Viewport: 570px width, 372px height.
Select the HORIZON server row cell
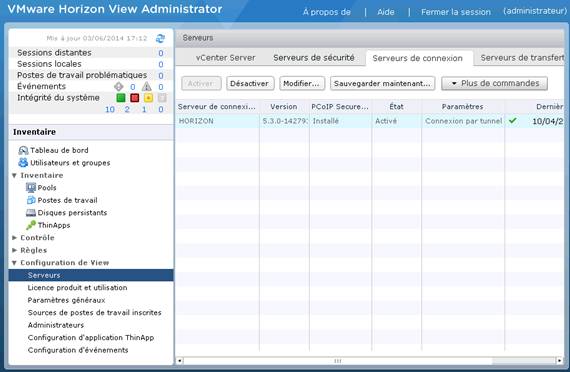coord(217,121)
